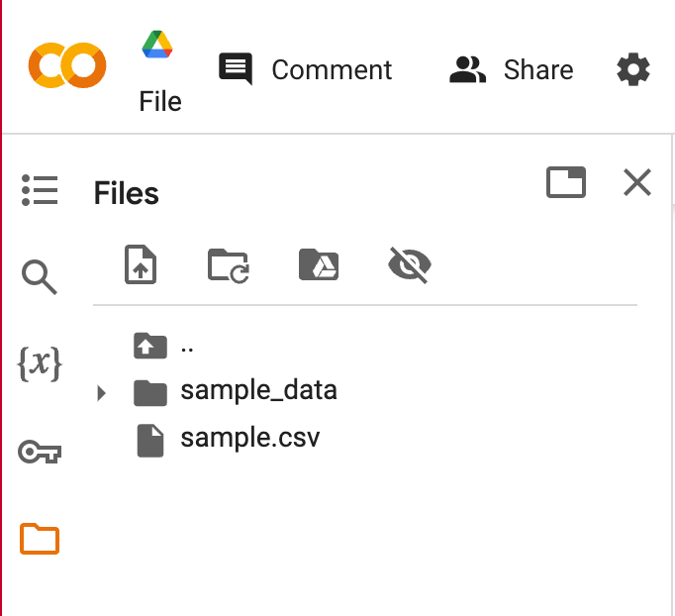Open the sample.csv file
This screenshot has height=616, width=675.
click(249, 438)
